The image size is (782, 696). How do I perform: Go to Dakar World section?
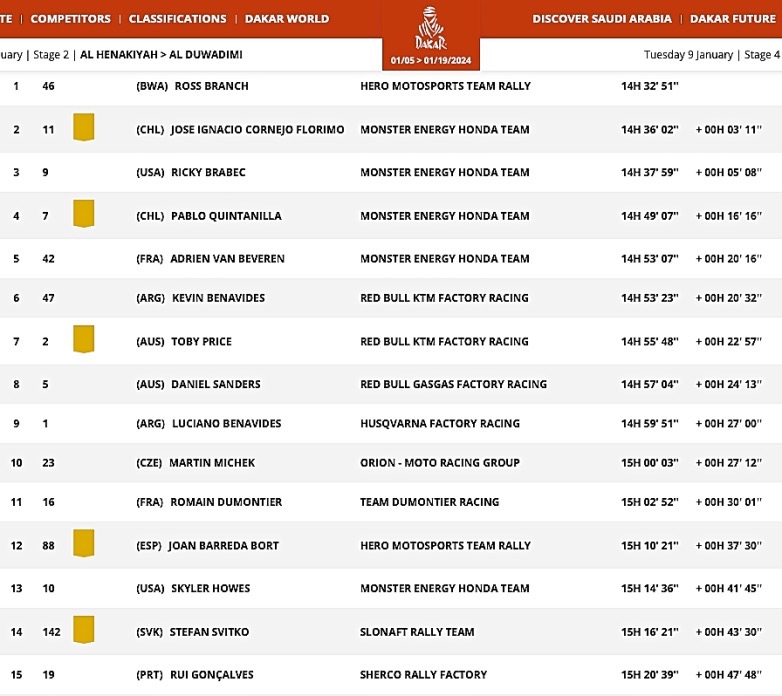coord(287,19)
